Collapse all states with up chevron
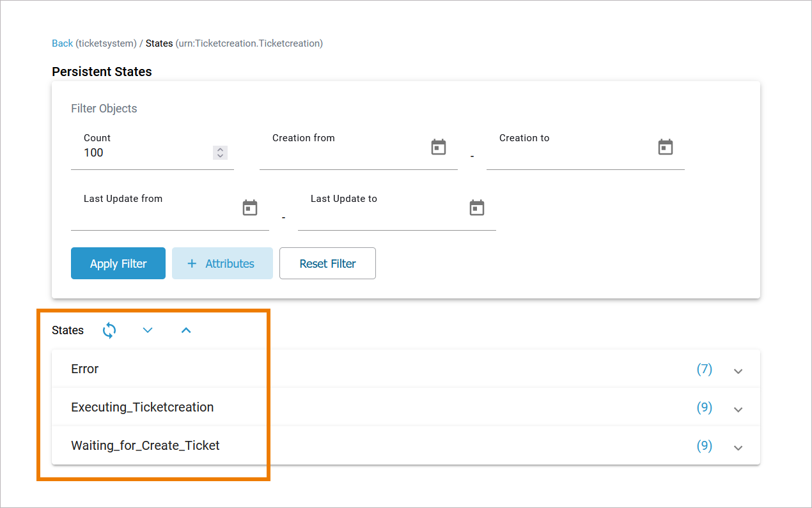 click(186, 330)
